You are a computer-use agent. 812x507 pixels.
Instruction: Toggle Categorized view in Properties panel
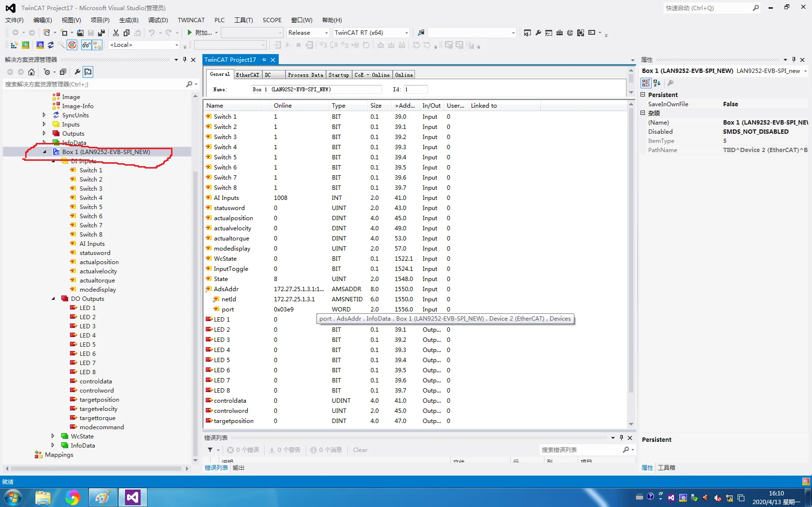tap(646, 83)
